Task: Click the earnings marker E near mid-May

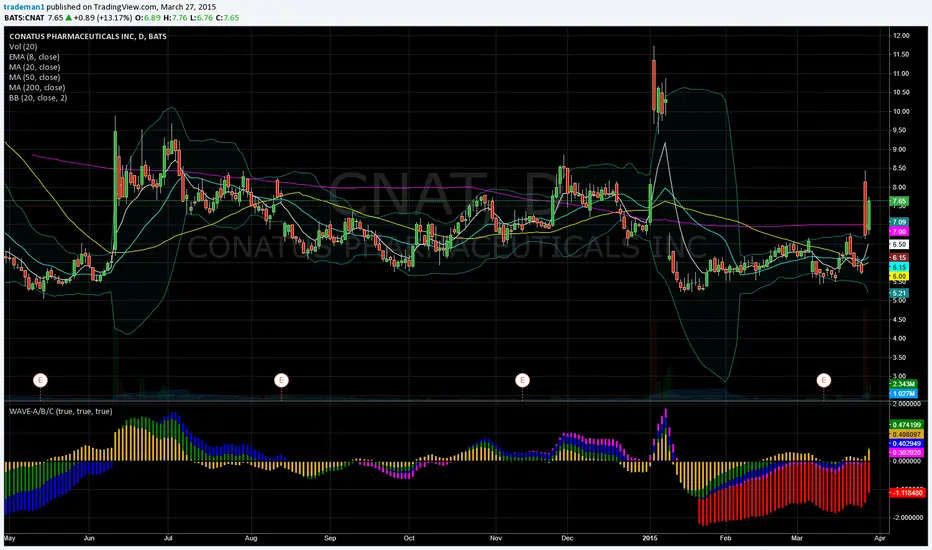Action: [x=40, y=380]
